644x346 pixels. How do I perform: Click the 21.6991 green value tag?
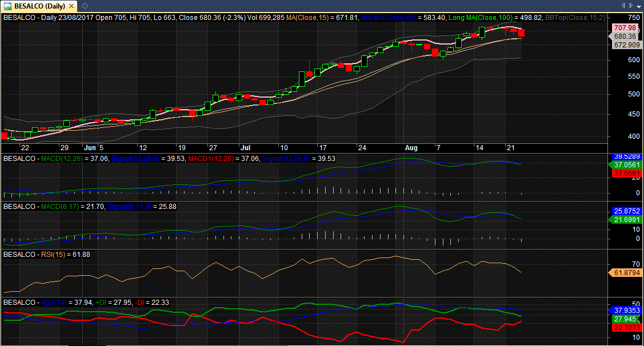coord(627,220)
